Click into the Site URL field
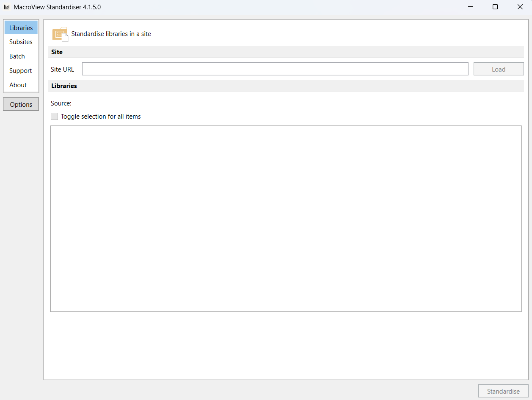Image resolution: width=532 pixels, height=400 pixels. pyautogui.click(x=275, y=69)
